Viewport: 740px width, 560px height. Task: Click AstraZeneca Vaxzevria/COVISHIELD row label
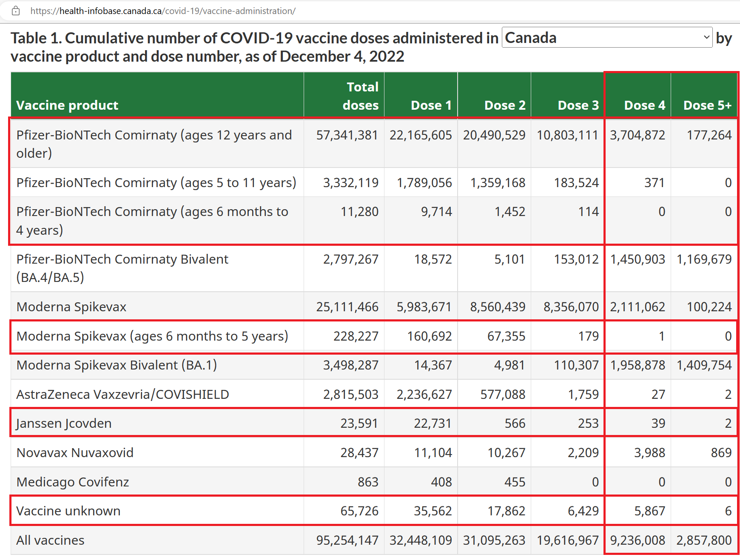(122, 395)
